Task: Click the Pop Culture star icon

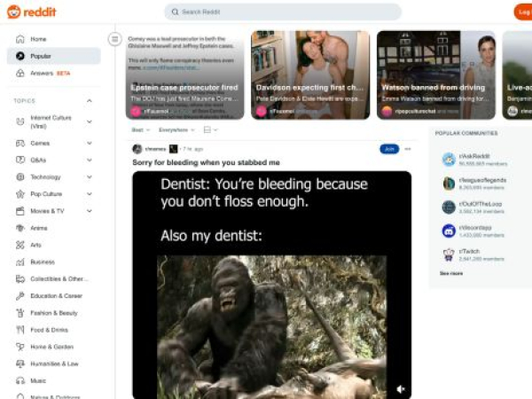Action: (x=20, y=193)
